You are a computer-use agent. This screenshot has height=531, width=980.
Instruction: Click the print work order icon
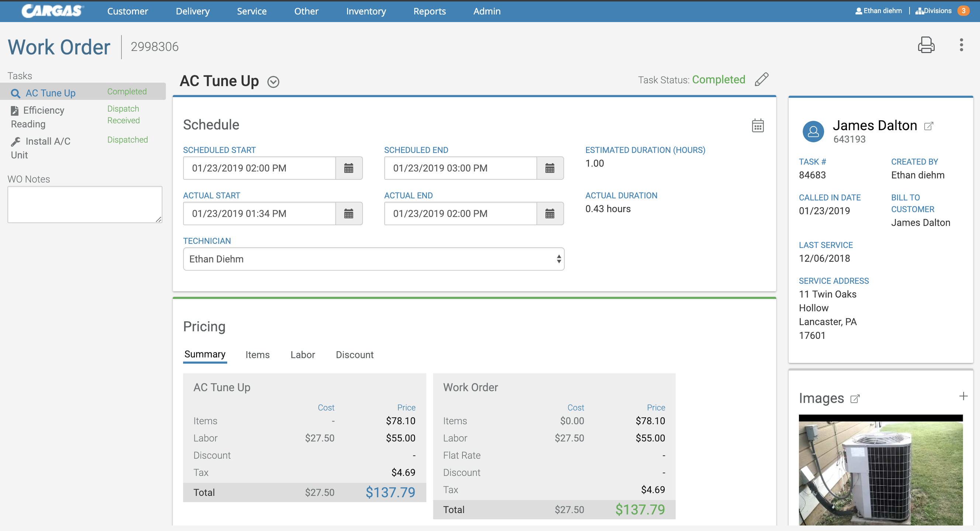point(926,45)
